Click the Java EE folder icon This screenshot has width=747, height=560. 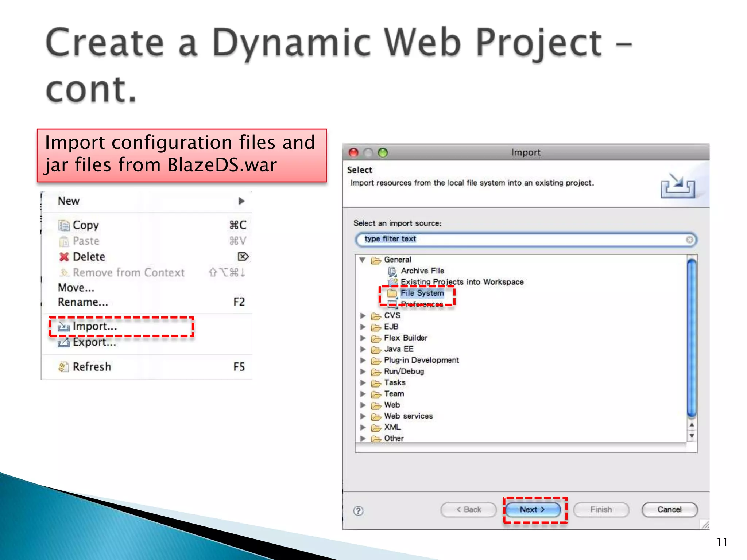376,349
